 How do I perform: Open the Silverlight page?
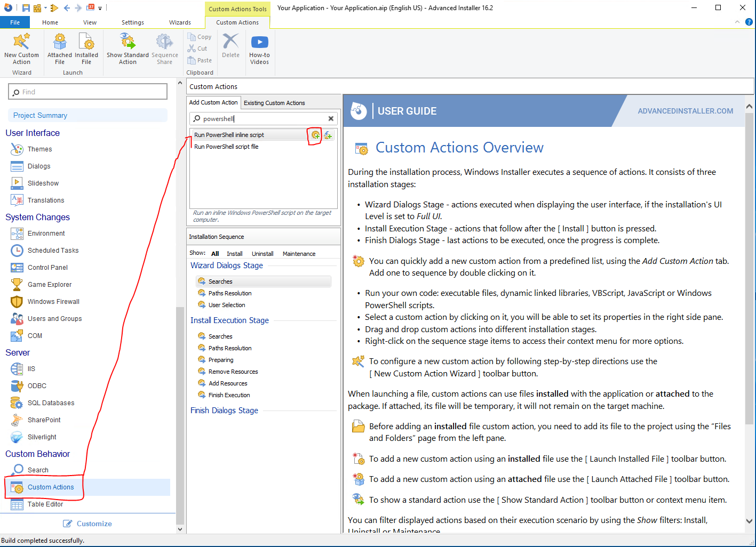point(42,437)
